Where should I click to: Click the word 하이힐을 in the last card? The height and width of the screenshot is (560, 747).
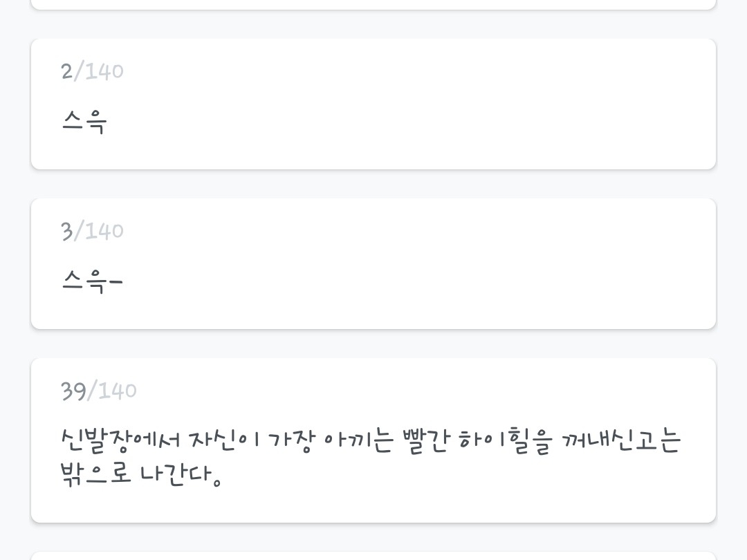[x=504, y=441]
